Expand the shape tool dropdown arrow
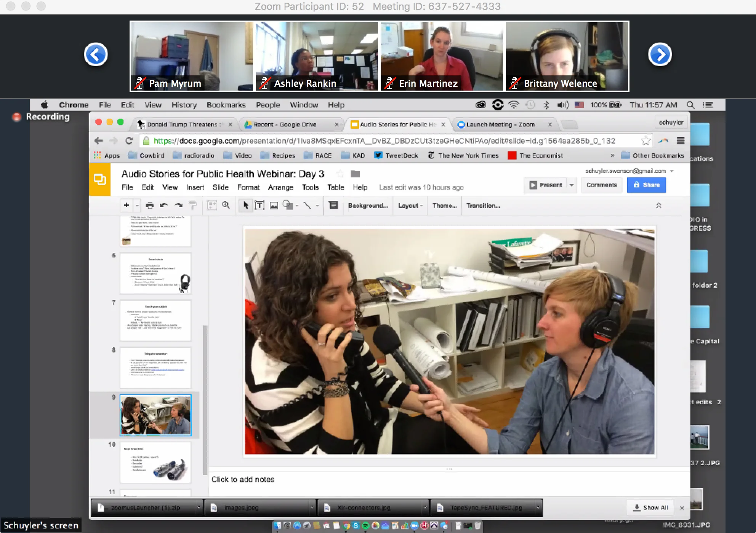Viewport: 756px width, 533px height. [297, 205]
